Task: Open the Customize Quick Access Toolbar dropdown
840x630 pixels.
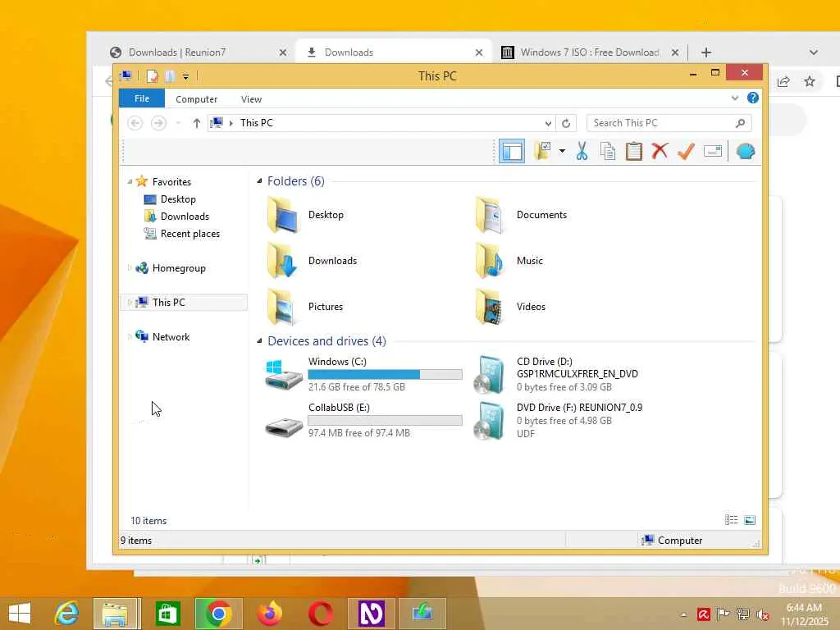Action: tap(185, 77)
